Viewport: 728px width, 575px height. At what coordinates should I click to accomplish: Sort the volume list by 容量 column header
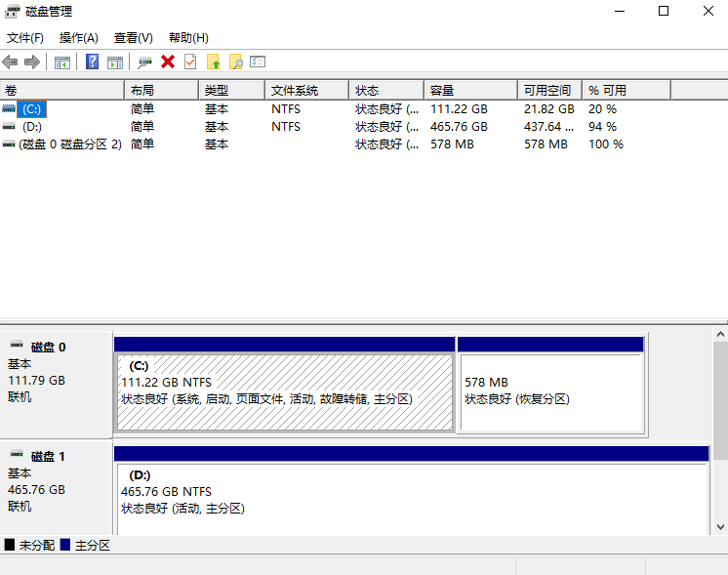468,90
